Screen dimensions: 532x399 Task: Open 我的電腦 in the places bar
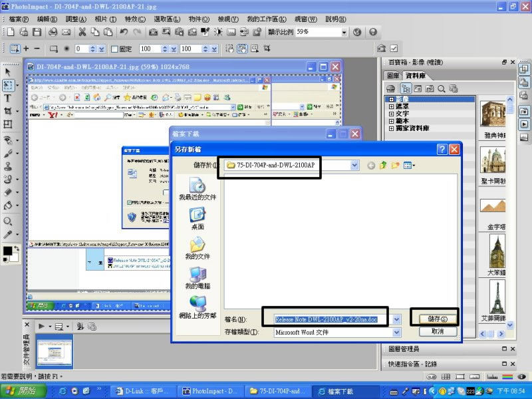click(198, 278)
